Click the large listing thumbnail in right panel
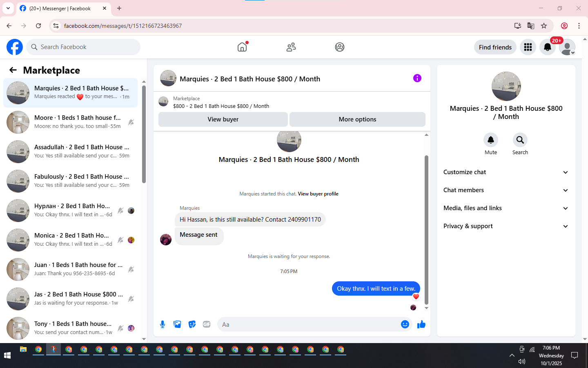This screenshot has height=368, width=588. [506, 86]
